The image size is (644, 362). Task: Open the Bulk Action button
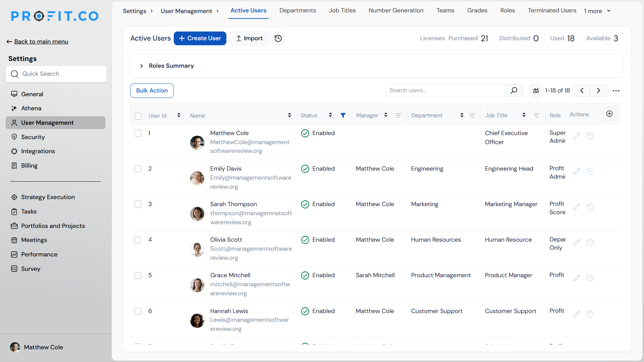point(152,90)
